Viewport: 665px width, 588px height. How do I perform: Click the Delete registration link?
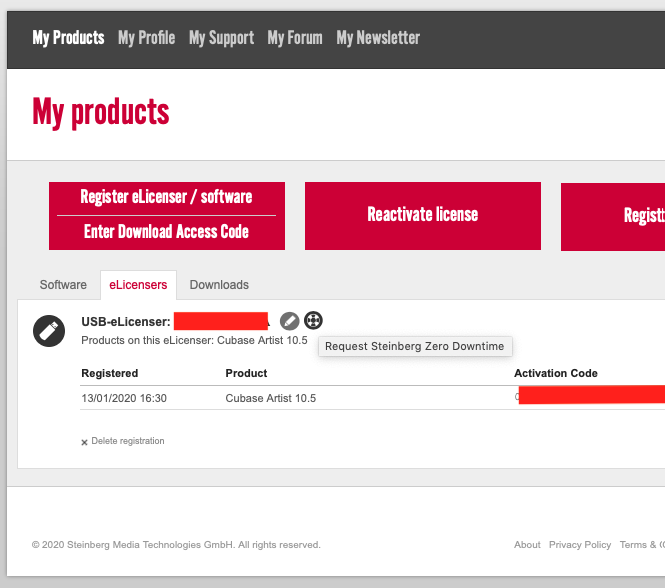(128, 441)
